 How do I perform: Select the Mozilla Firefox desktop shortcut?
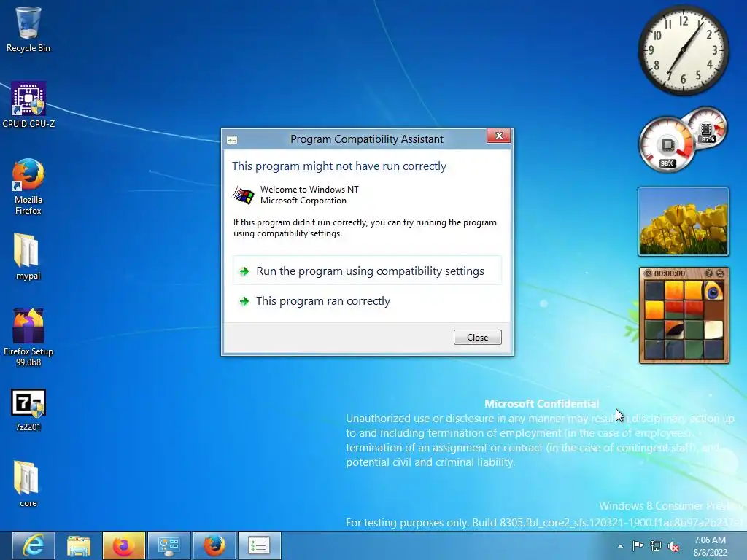coord(28,187)
